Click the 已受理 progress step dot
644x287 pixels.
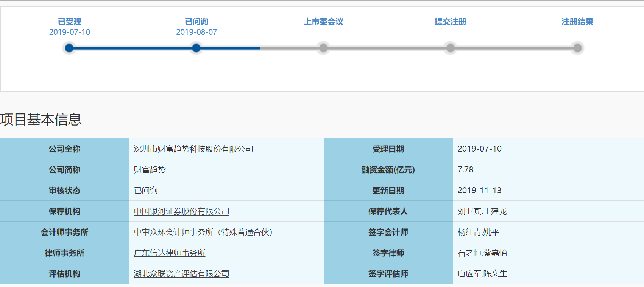point(69,48)
